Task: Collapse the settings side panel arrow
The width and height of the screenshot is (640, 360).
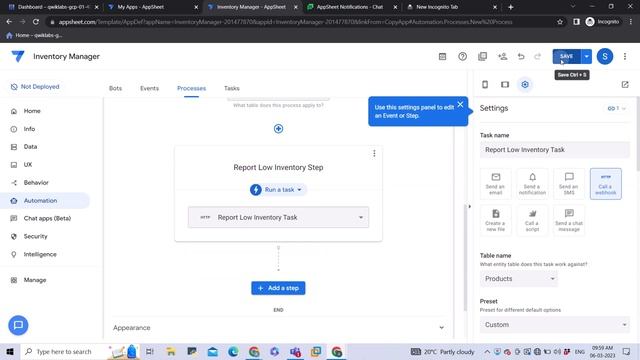Action: 469,207
